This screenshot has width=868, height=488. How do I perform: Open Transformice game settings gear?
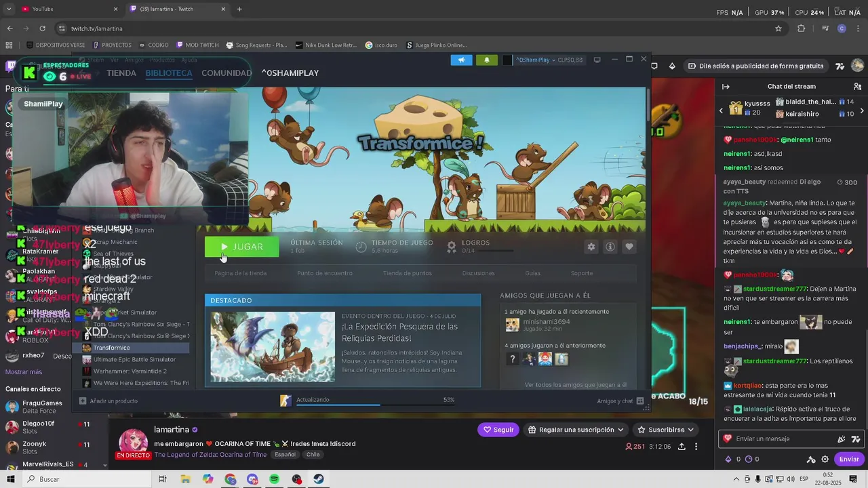(x=591, y=247)
